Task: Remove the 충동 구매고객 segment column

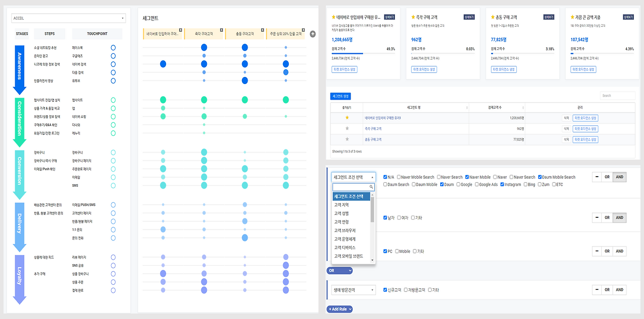Action: click(x=263, y=30)
